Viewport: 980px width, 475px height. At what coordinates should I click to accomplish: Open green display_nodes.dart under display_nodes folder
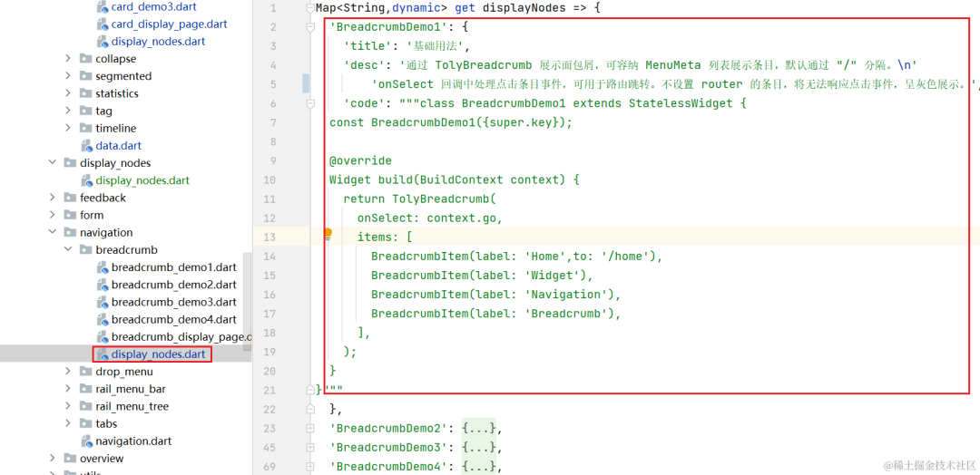pos(142,180)
